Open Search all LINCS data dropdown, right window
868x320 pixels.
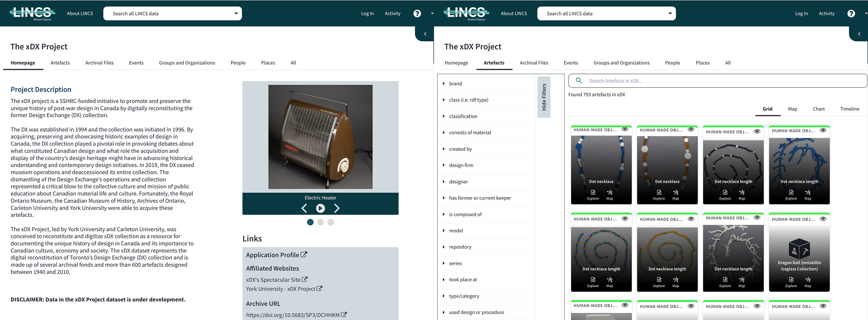coord(607,13)
